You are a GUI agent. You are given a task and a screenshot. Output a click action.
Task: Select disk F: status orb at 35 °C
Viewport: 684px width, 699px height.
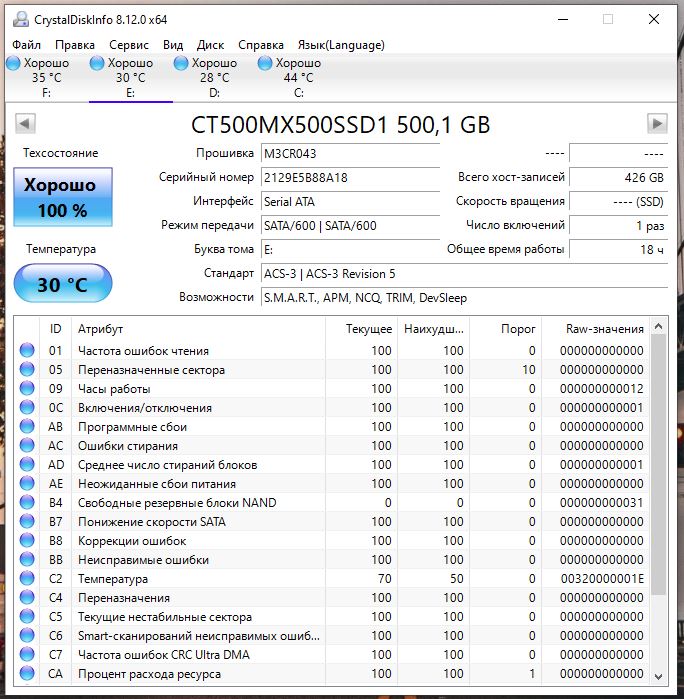(x=13, y=63)
